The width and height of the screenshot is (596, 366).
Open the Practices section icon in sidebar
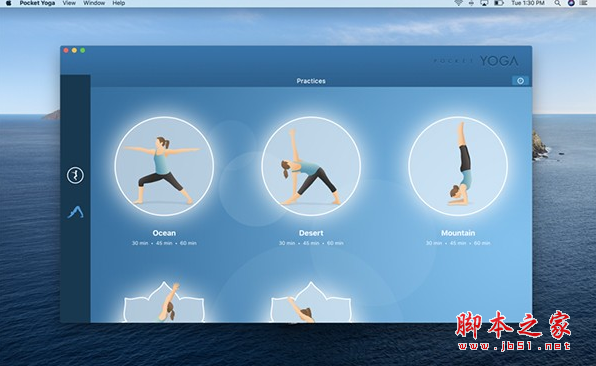click(x=75, y=175)
